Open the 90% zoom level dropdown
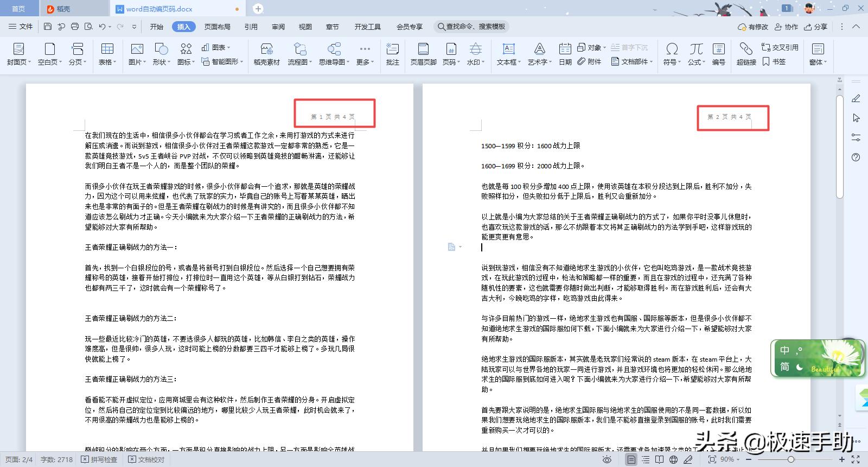The width and height of the screenshot is (868, 467). [730, 460]
